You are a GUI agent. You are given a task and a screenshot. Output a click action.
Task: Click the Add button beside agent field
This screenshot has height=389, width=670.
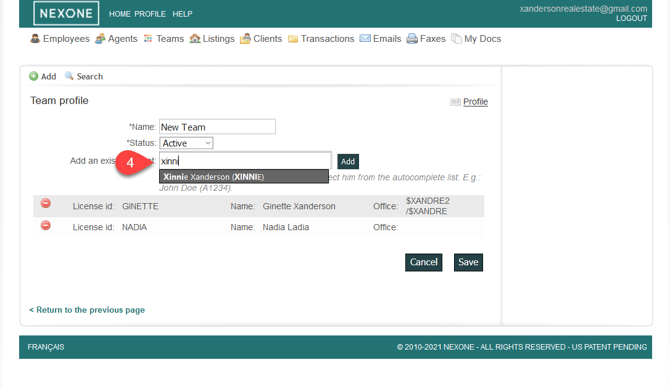pos(348,162)
